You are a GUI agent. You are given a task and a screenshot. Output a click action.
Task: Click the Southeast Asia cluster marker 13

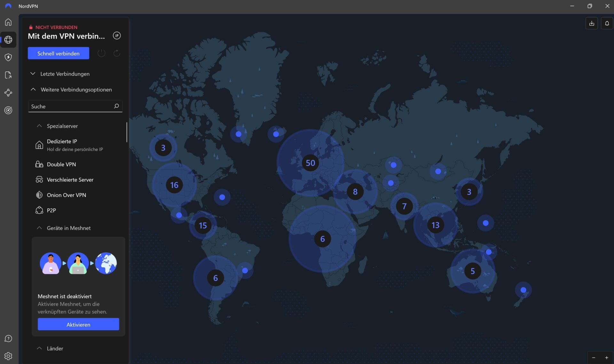tap(436, 225)
